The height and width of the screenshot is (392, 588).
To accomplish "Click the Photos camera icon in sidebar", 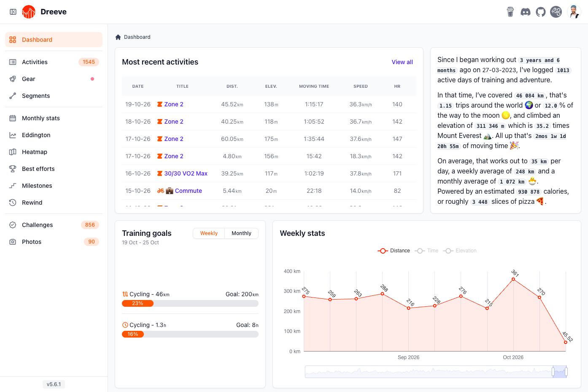I will click(x=13, y=242).
